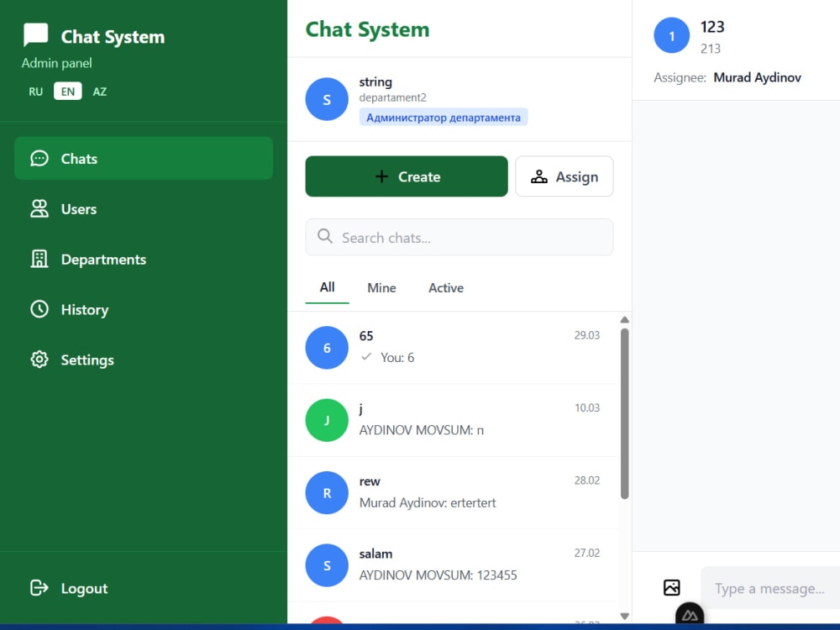Click the S avatar for salam chat
The height and width of the screenshot is (630, 840).
point(327,565)
